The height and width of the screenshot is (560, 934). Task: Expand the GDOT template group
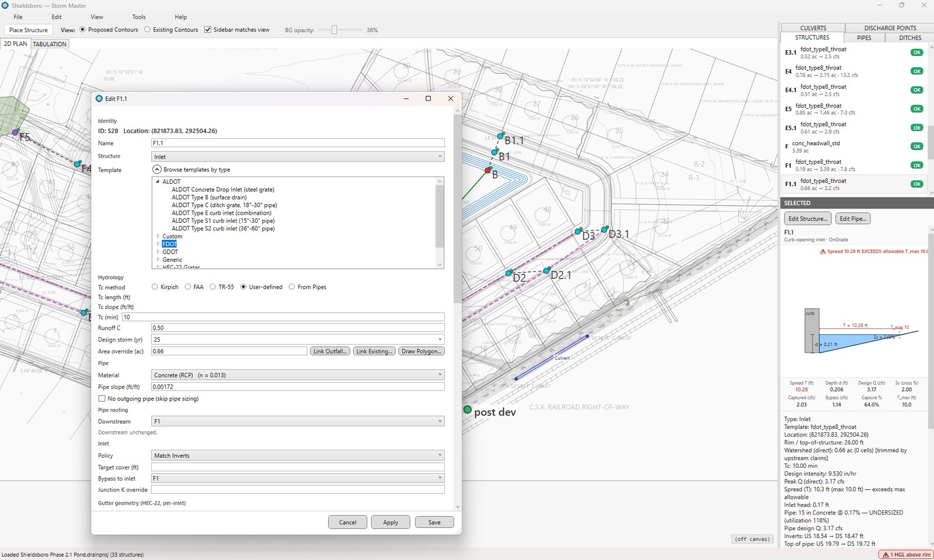[x=158, y=252]
